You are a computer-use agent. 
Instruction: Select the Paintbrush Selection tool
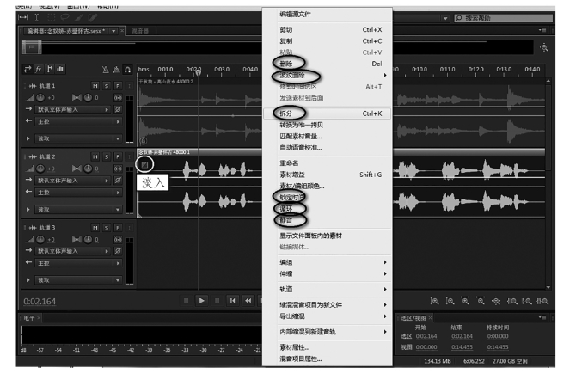79,17
